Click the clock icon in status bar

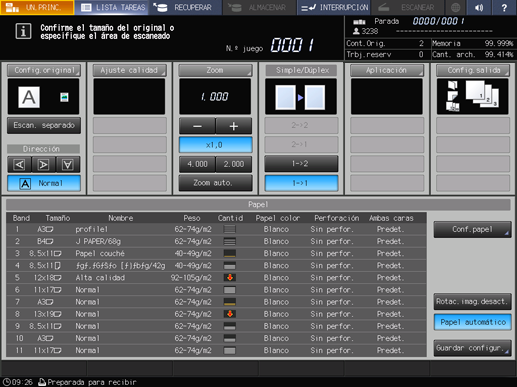point(7,382)
